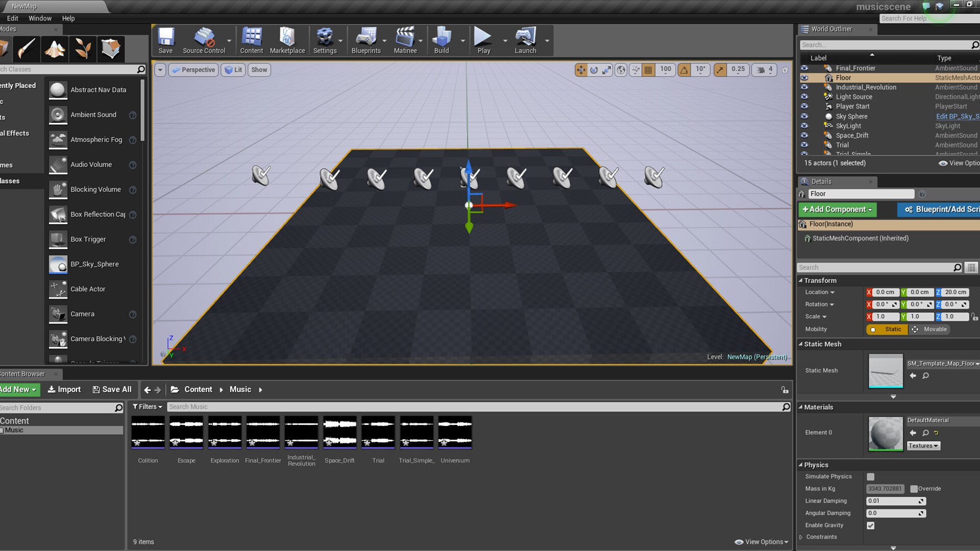Open the Location type dropdown
The width and height of the screenshot is (980, 551).
tap(820, 292)
